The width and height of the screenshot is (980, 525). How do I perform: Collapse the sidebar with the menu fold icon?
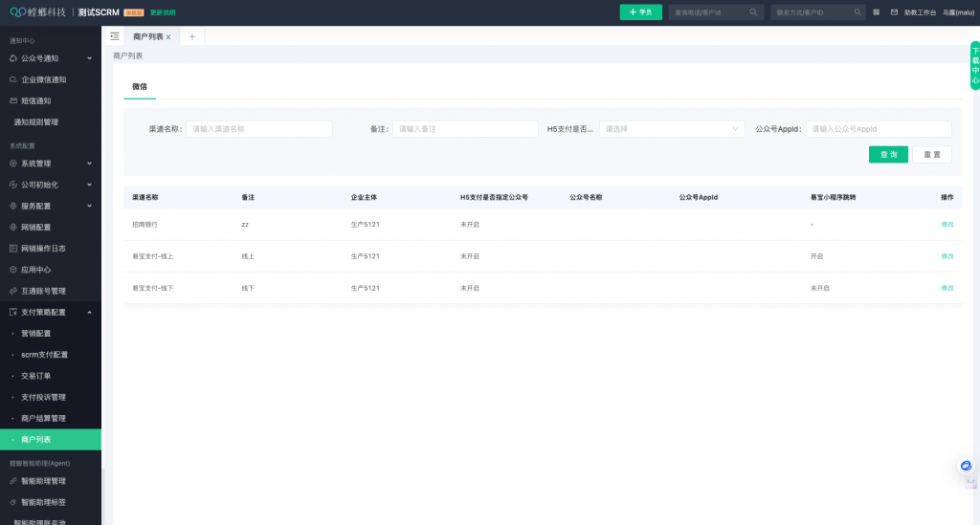tap(115, 36)
